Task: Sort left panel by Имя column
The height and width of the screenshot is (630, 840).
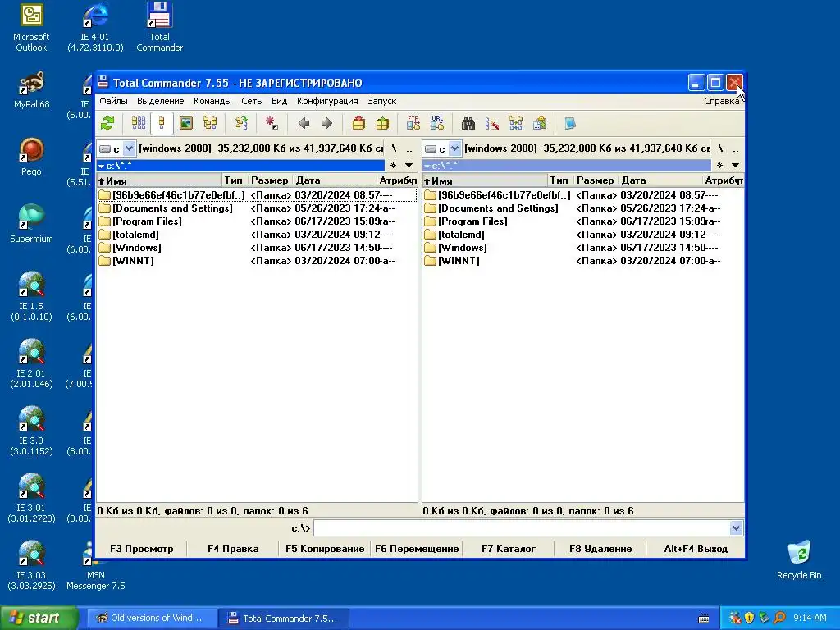Action: click(x=159, y=180)
